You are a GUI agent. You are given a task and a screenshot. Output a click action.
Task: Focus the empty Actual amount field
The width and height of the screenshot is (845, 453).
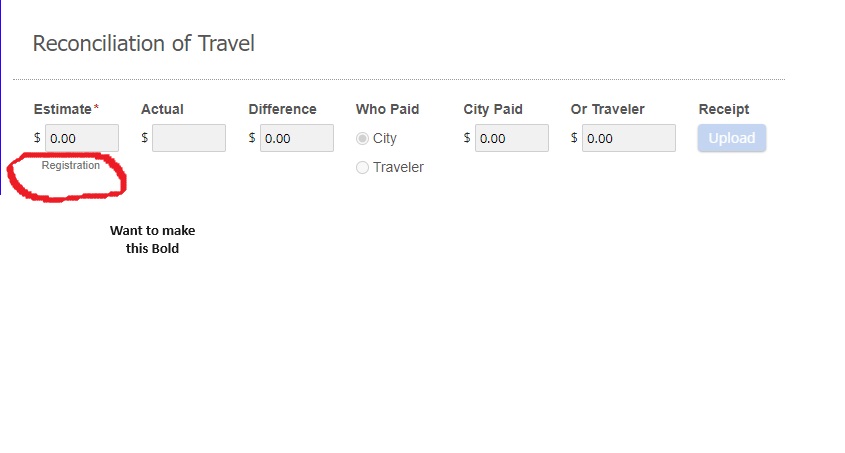[189, 138]
